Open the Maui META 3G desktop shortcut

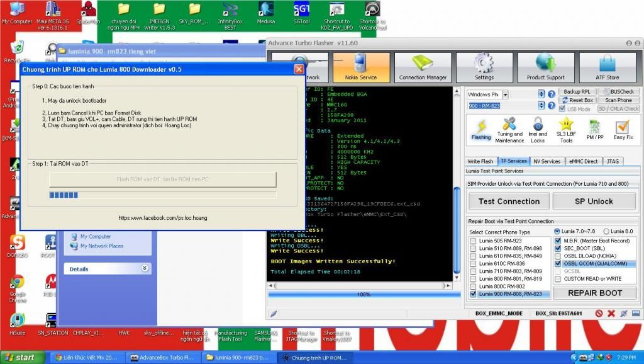point(53,16)
